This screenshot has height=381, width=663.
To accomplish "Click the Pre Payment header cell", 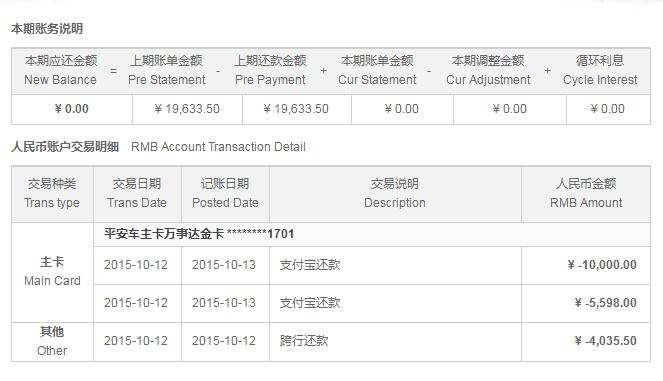I will [271, 70].
